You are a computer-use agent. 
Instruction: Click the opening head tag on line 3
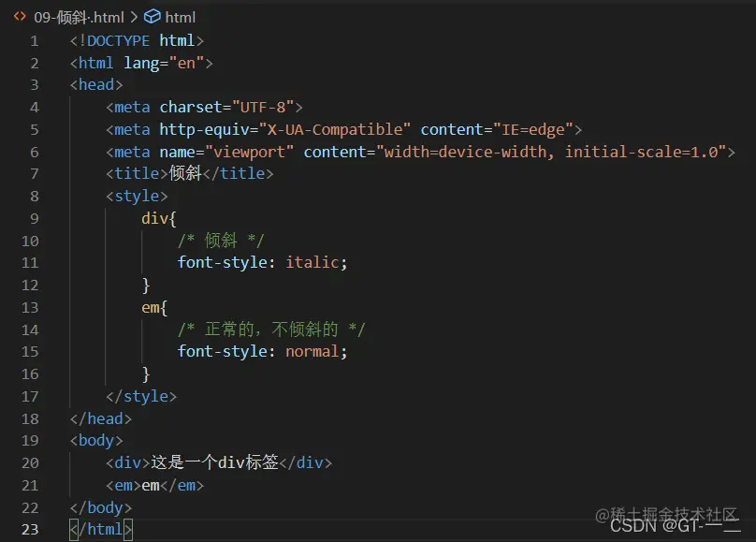(x=96, y=85)
